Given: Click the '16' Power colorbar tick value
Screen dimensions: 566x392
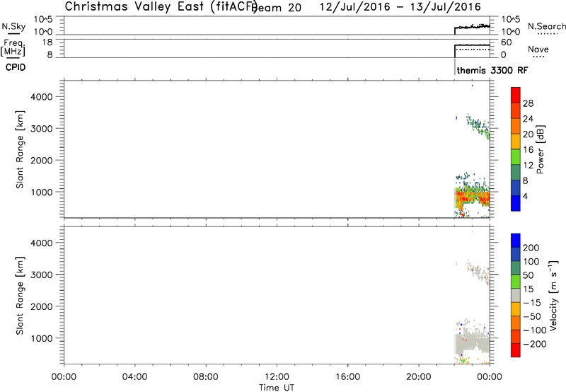Looking at the screenshot, I should pyautogui.click(x=528, y=149).
